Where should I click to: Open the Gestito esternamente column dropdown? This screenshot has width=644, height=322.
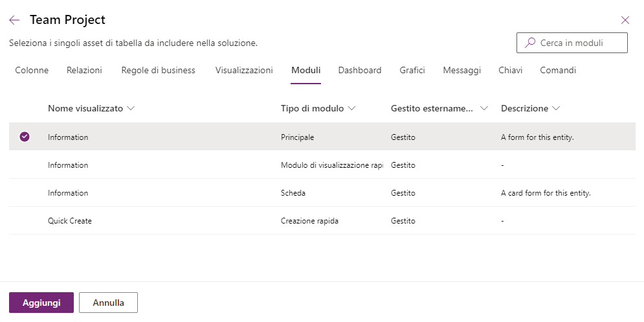[484, 108]
